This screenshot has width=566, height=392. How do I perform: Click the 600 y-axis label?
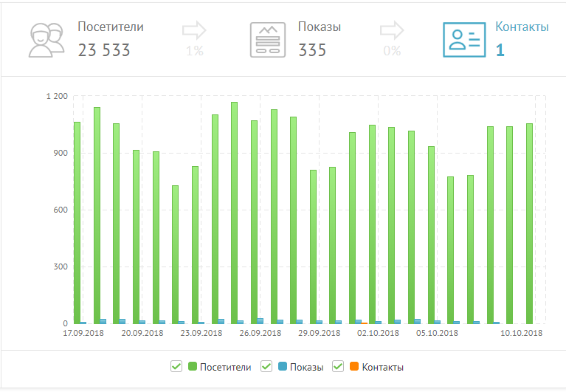pos(61,210)
